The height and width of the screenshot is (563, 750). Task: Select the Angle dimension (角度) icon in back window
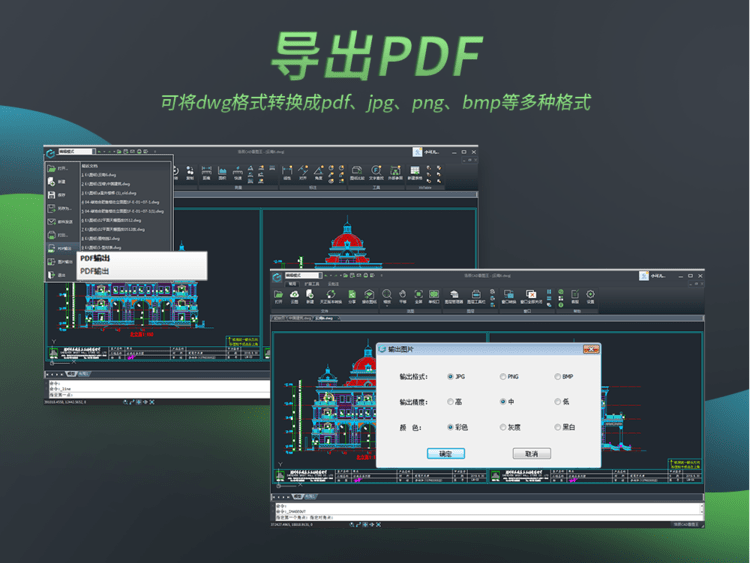click(319, 171)
